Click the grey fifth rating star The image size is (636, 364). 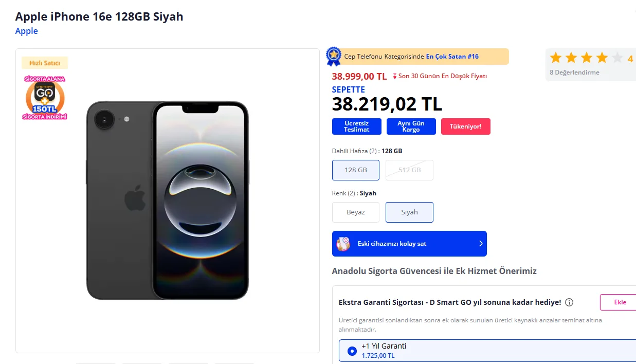(617, 58)
